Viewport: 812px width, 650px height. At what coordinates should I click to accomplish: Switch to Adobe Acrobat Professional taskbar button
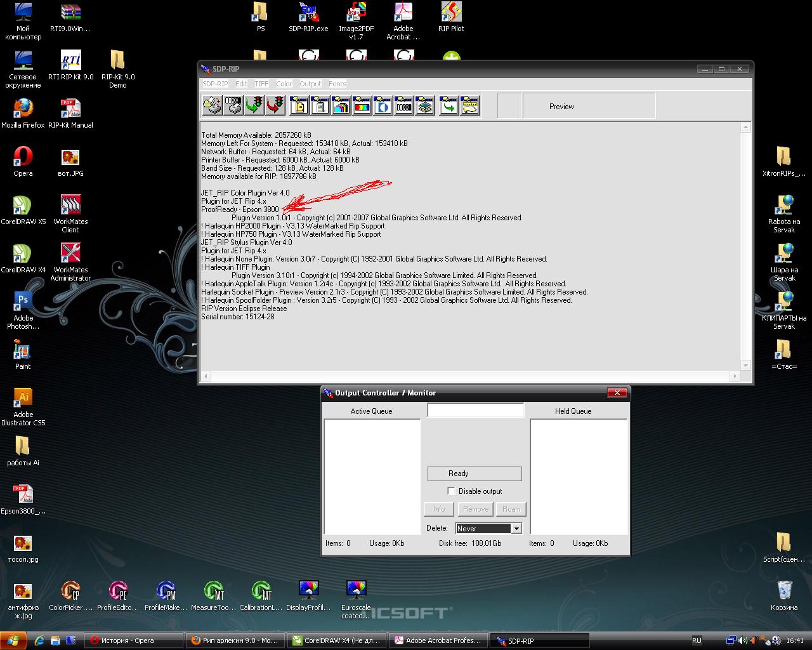coord(439,640)
